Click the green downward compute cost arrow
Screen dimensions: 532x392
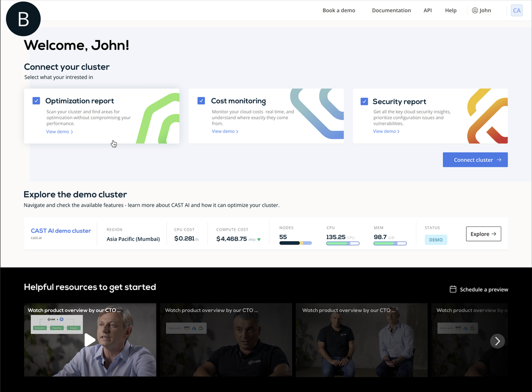[x=259, y=240]
